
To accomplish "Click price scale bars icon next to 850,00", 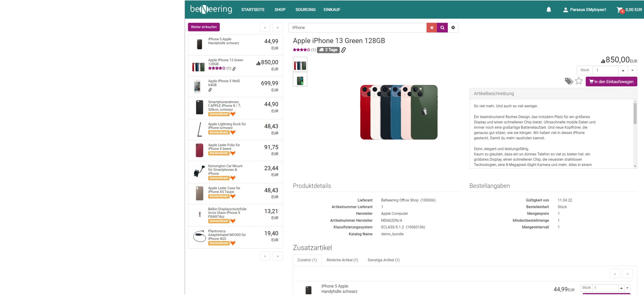I will [603, 61].
